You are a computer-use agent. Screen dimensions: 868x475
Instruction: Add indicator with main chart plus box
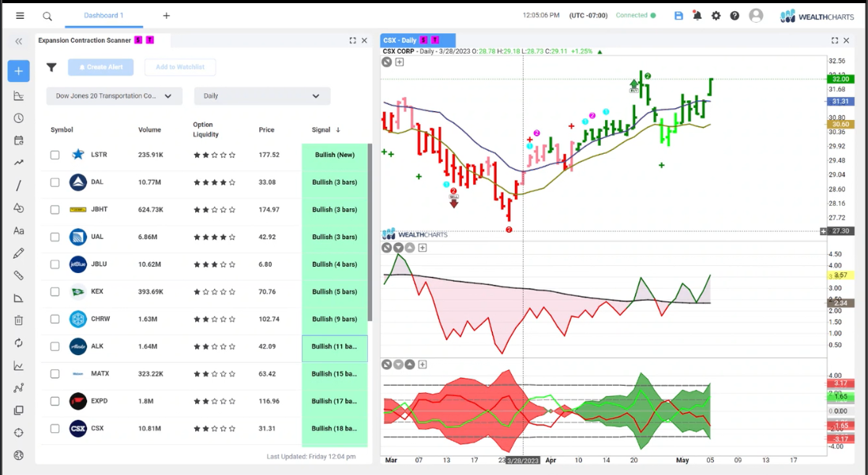(x=400, y=62)
